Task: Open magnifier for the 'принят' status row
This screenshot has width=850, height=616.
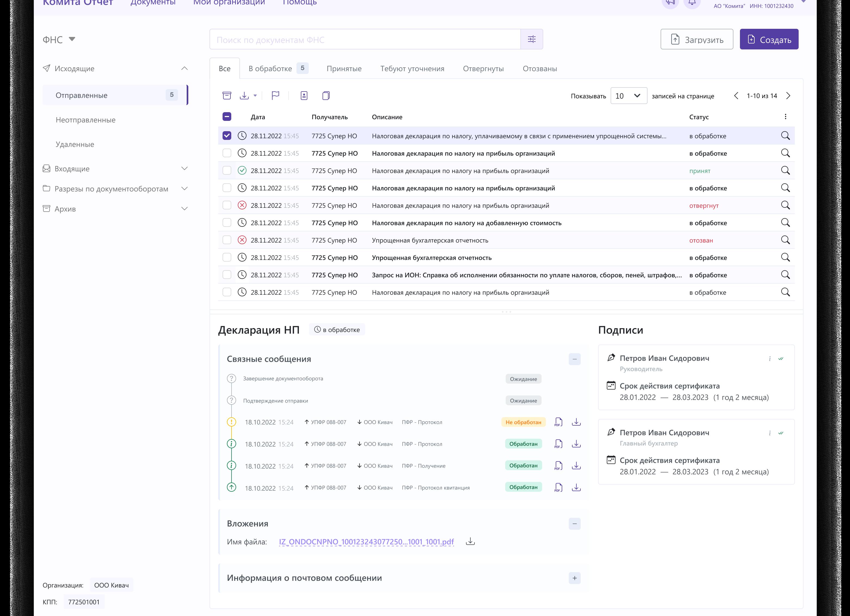Action: pos(786,171)
